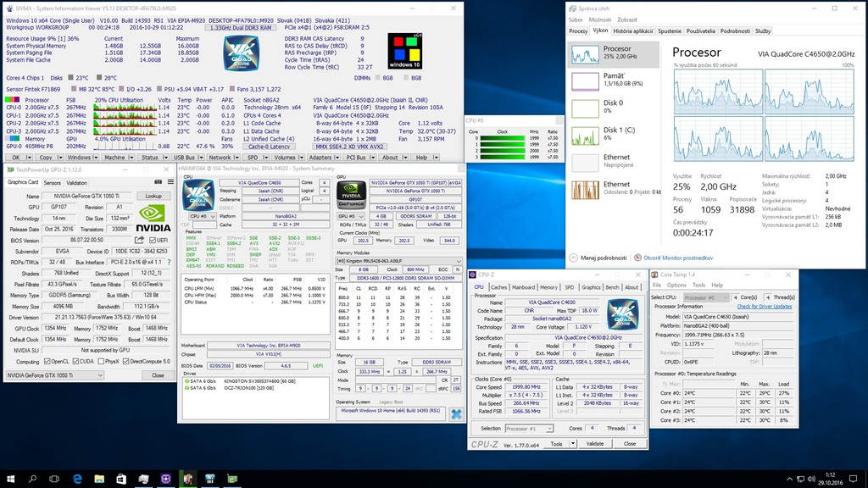Open GPU #0 dropdown in HWiNFO
Screen dimensions: 868x488
351,216
